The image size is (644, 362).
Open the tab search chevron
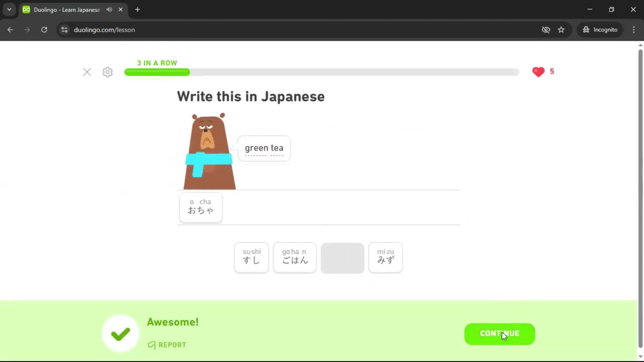click(9, 9)
